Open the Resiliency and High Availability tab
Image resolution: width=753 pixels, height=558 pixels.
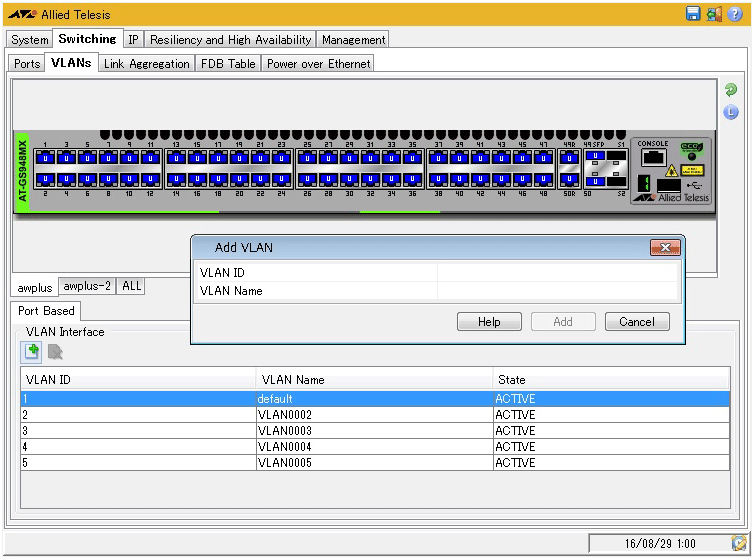[x=230, y=40]
